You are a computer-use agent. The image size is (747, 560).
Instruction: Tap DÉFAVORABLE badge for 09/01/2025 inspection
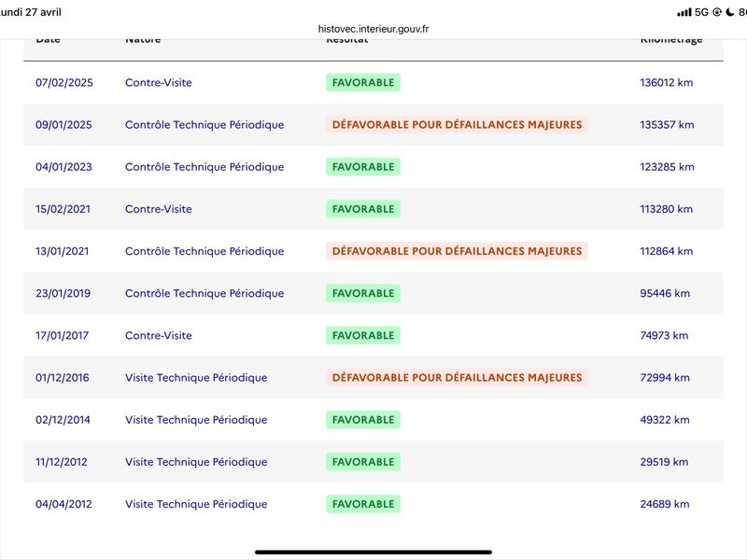click(x=457, y=124)
